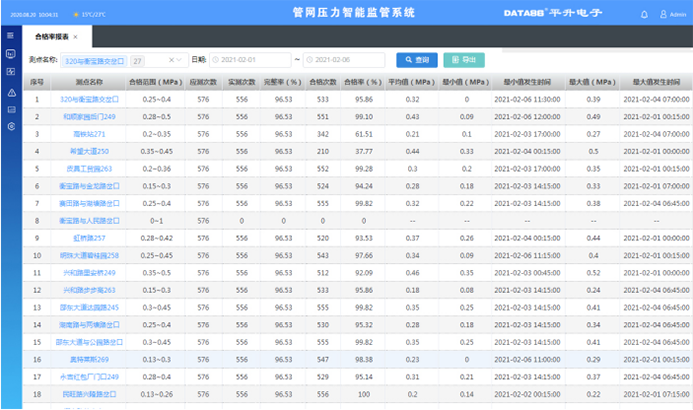Click the 最小值(MPa) column header
The image size is (693, 410).
pyautogui.click(x=465, y=82)
